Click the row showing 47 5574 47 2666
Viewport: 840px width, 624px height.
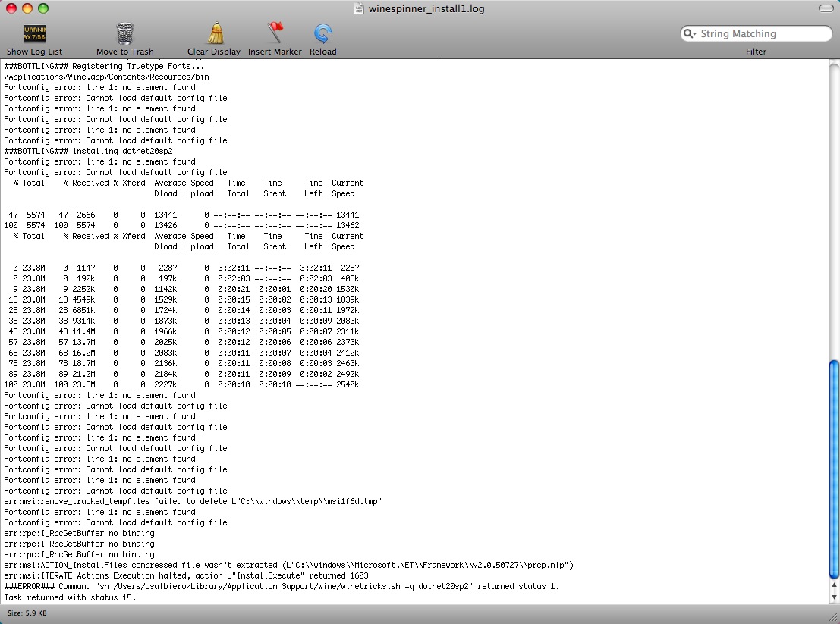[x=184, y=215]
